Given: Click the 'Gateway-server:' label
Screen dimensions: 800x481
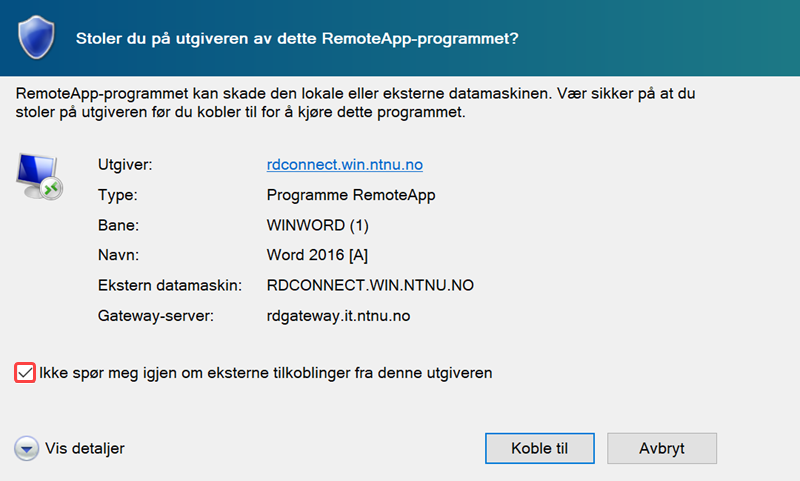Looking at the screenshot, I should (x=156, y=316).
